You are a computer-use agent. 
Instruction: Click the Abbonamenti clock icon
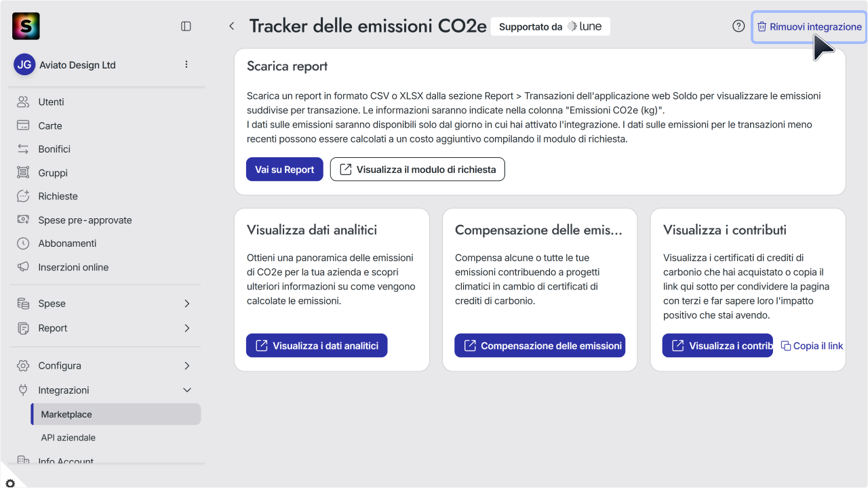click(23, 243)
